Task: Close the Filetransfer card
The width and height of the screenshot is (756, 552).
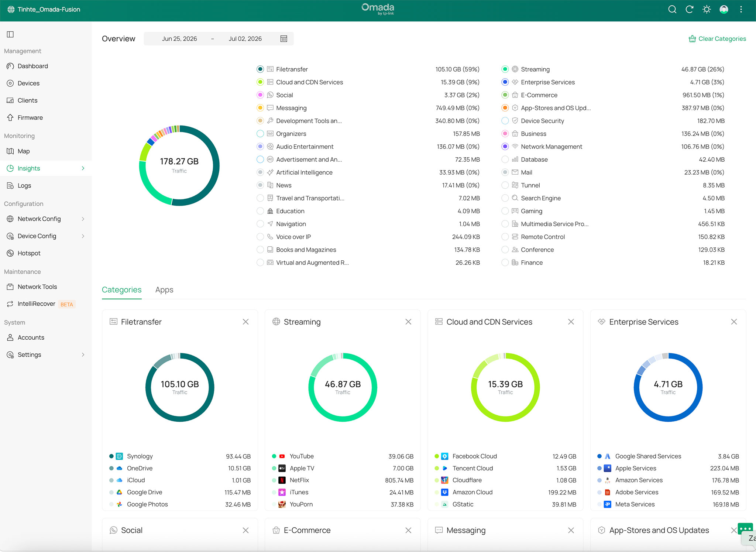Action: [245, 322]
